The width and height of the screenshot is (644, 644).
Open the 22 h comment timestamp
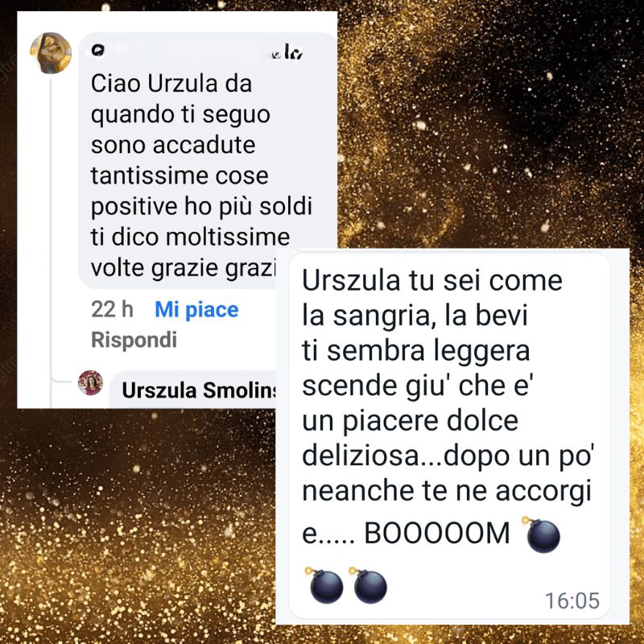pyautogui.click(x=112, y=309)
